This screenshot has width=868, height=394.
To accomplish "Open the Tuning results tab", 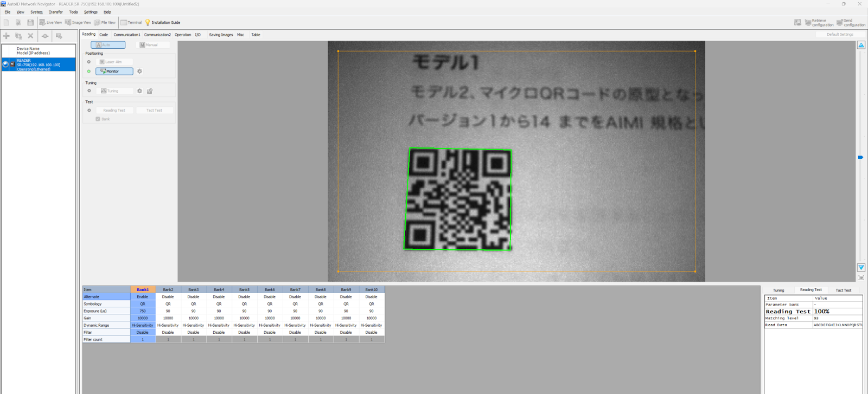I will click(778, 290).
